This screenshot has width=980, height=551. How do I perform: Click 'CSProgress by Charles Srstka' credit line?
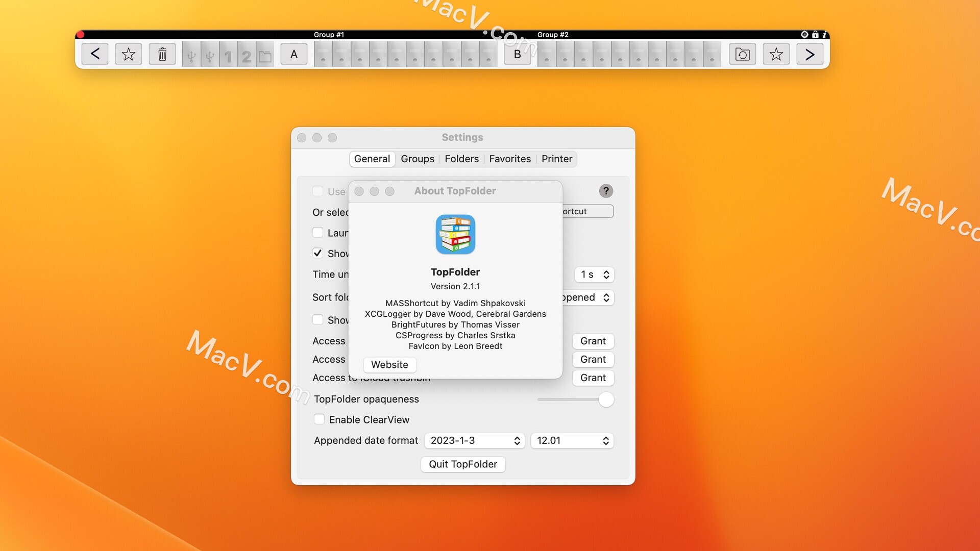(x=455, y=335)
